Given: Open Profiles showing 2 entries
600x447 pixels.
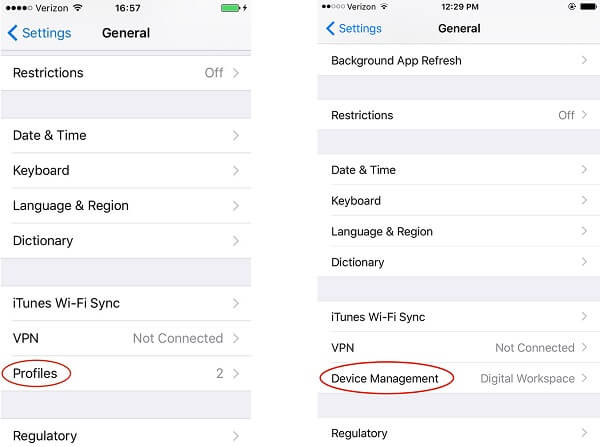Looking at the screenshot, I should tap(126, 374).
